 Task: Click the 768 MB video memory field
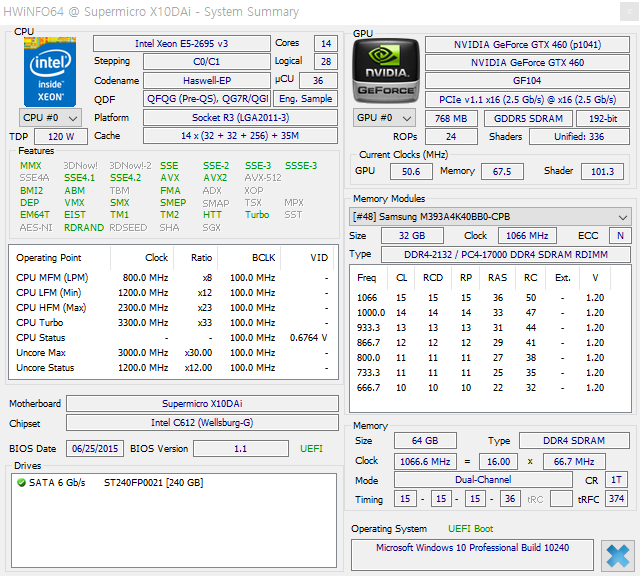coord(451,118)
